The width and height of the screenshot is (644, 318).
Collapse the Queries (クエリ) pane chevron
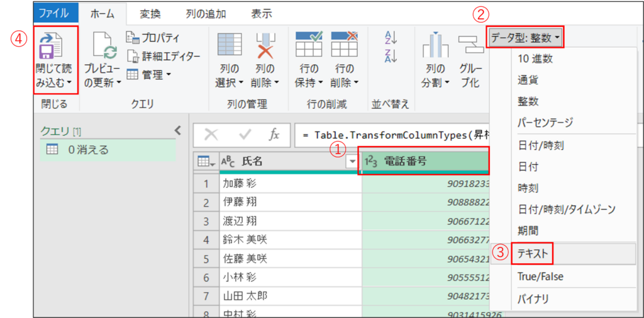[177, 131]
